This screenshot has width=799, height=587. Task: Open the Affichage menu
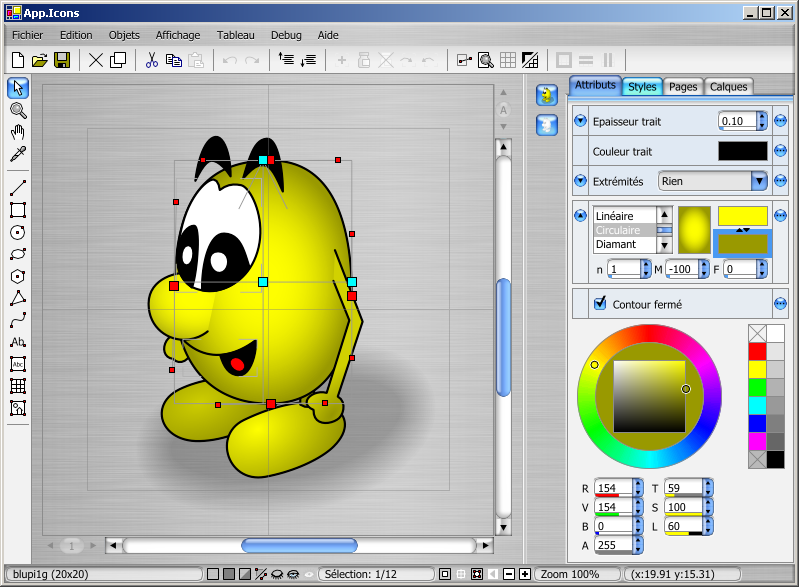[x=178, y=35]
